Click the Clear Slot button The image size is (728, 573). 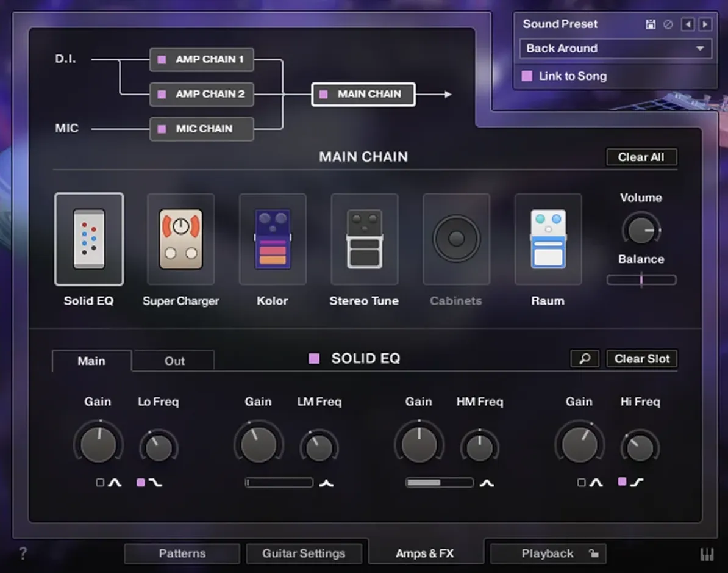(x=641, y=359)
